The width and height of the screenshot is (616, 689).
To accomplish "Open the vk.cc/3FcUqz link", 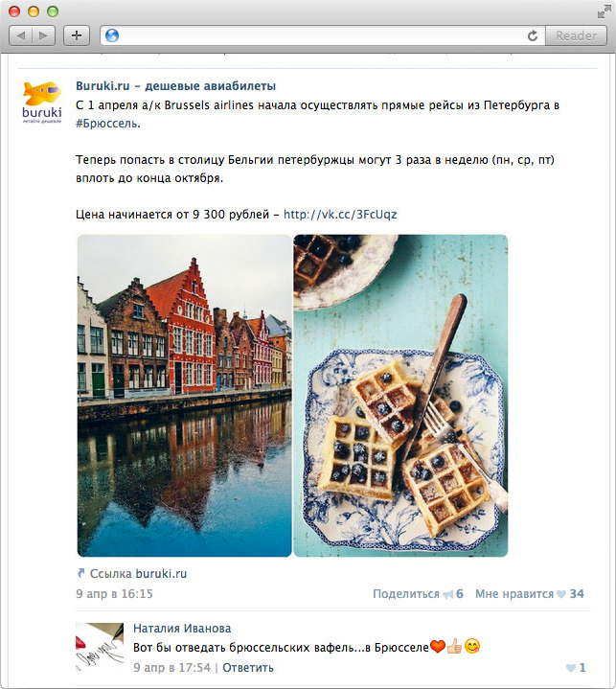I will (x=340, y=215).
